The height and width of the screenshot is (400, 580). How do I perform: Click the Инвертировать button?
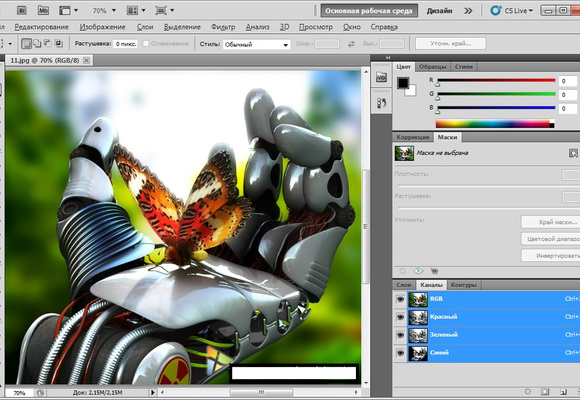pos(551,256)
